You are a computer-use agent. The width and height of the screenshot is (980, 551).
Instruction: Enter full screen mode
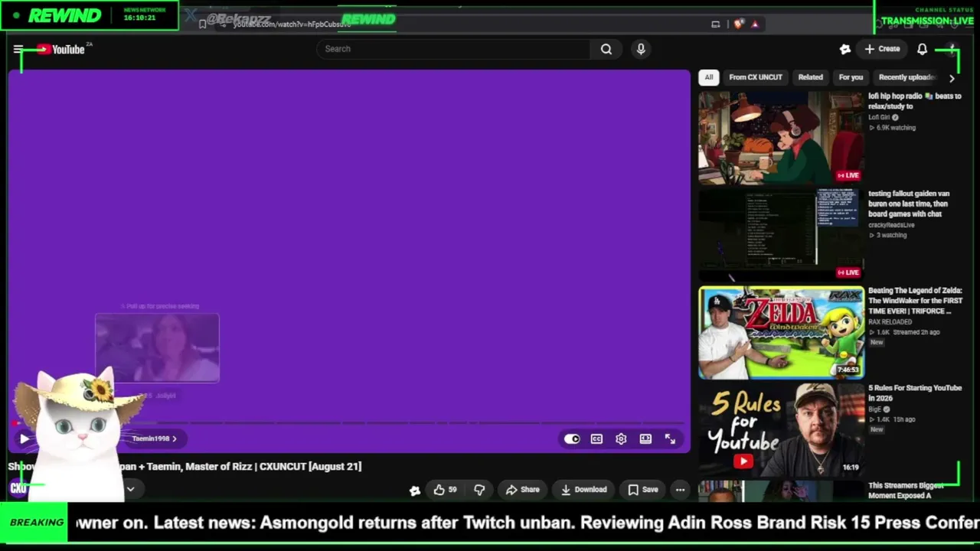point(670,439)
